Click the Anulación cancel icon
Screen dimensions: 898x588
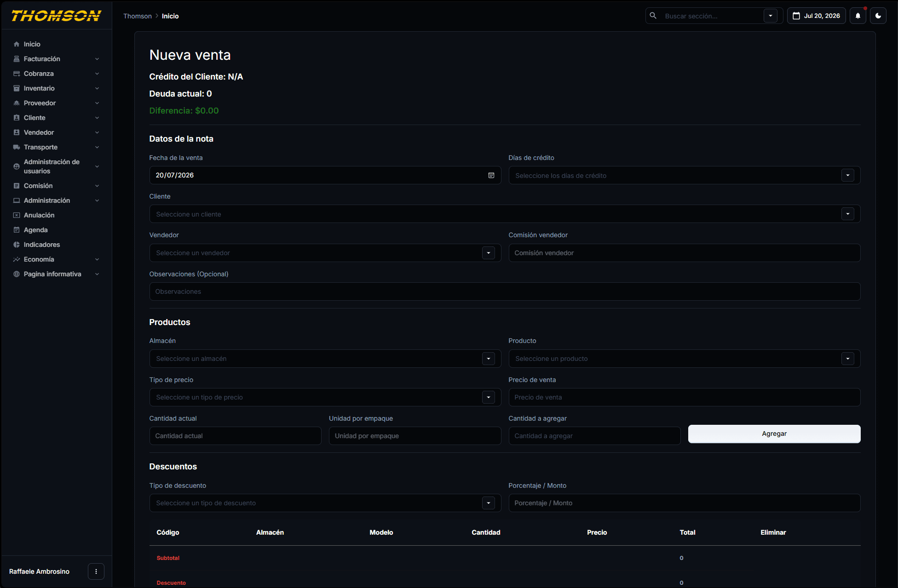coord(17,215)
